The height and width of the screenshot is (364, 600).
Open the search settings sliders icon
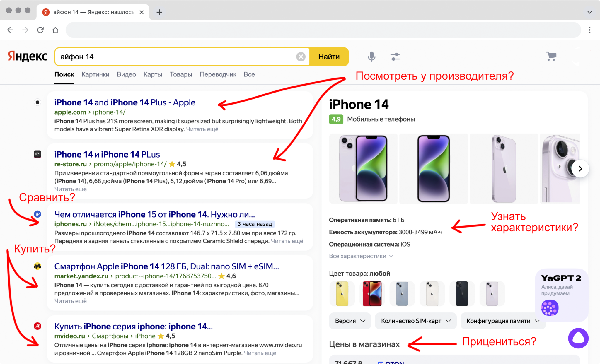tap(395, 57)
